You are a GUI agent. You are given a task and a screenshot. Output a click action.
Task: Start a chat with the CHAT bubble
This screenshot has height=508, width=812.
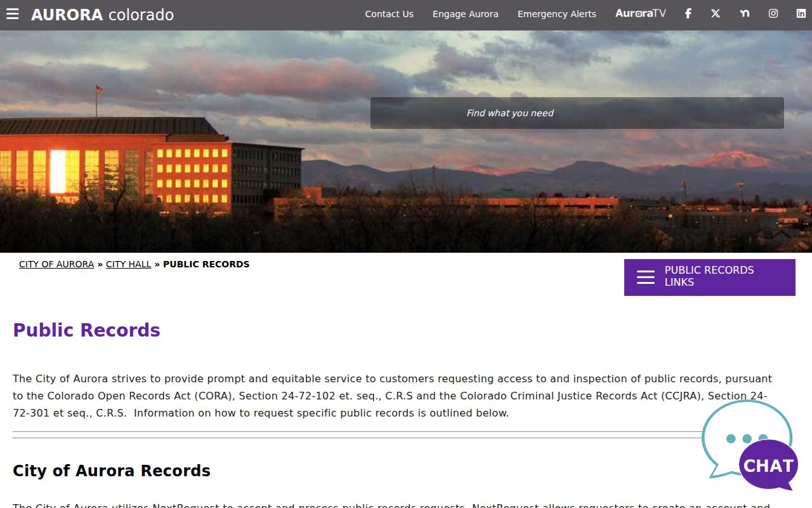pyautogui.click(x=749, y=444)
